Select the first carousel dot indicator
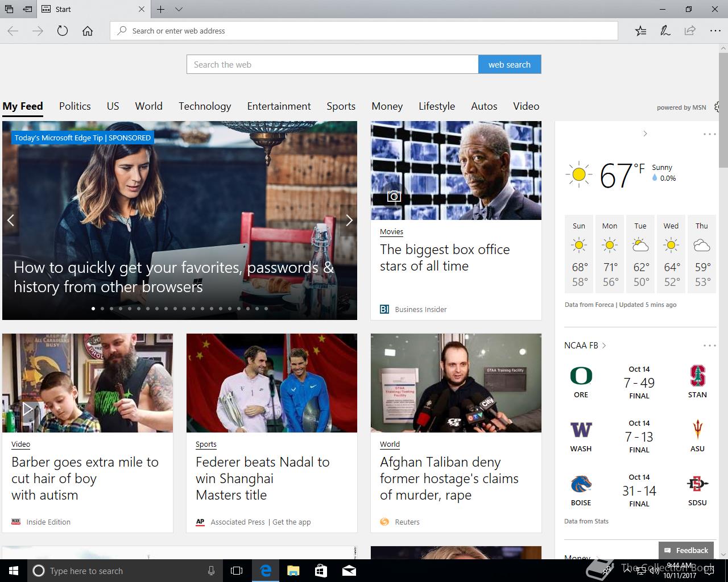The width and height of the screenshot is (728, 582). pos(93,309)
